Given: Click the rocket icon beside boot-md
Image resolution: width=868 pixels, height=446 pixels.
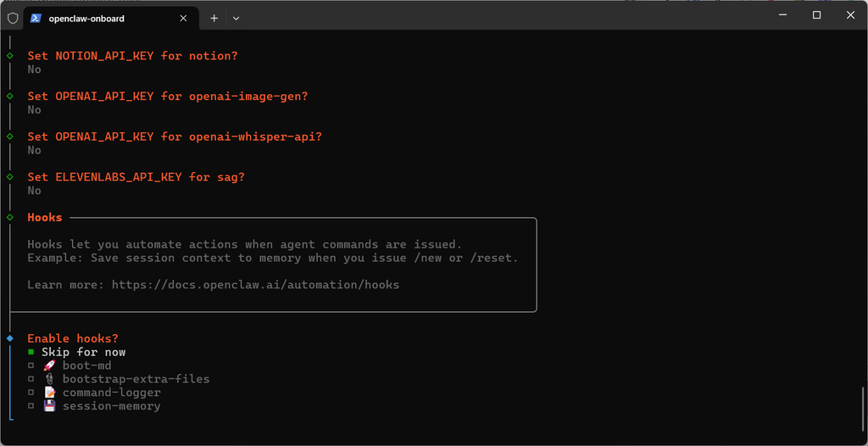Looking at the screenshot, I should (48, 365).
